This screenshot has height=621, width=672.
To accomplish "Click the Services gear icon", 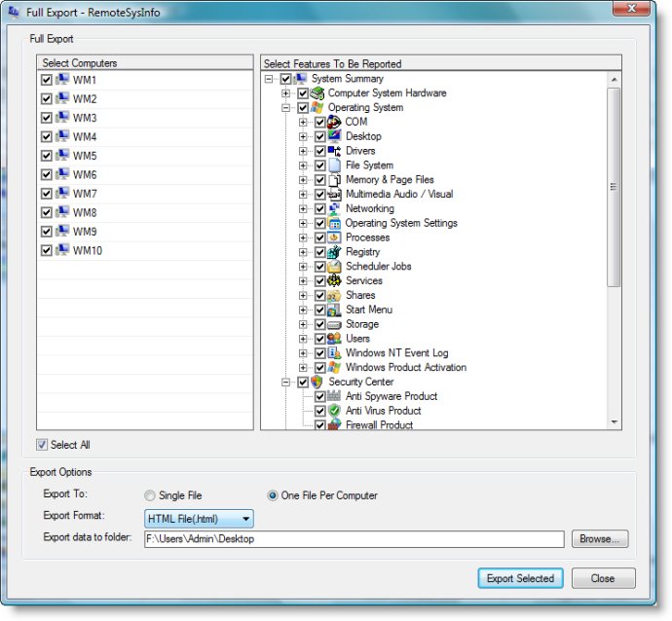I will coord(334,280).
